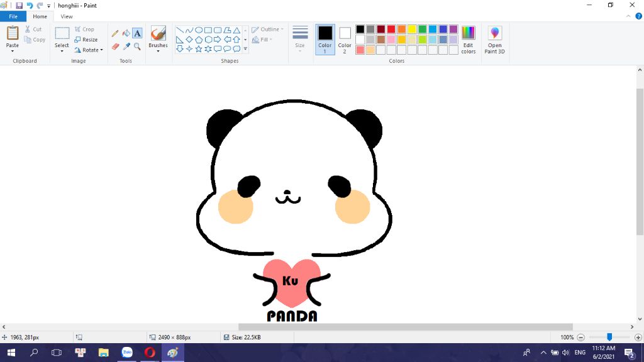Click the Paste clipboard icon
The image size is (644, 362).
point(13,33)
